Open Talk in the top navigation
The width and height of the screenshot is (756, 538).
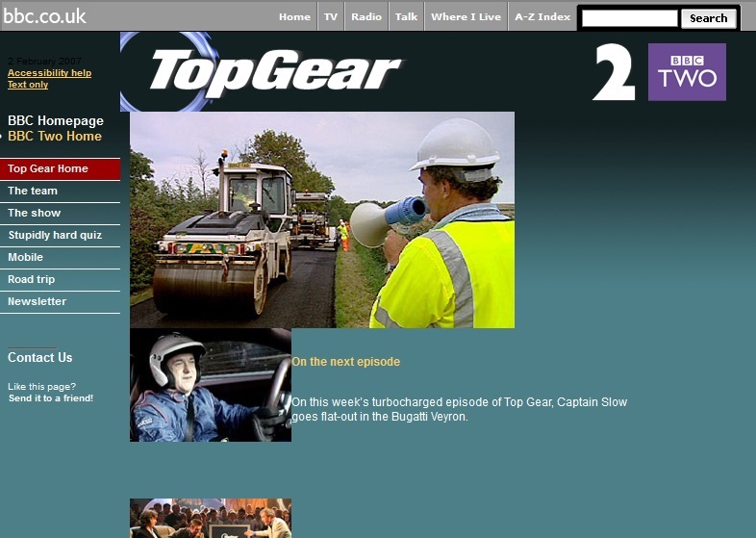[407, 16]
